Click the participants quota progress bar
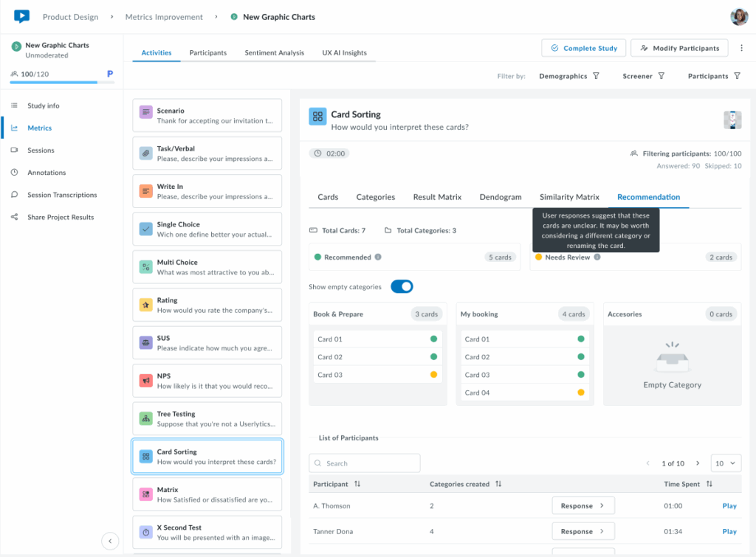This screenshot has width=756, height=557. (53, 83)
